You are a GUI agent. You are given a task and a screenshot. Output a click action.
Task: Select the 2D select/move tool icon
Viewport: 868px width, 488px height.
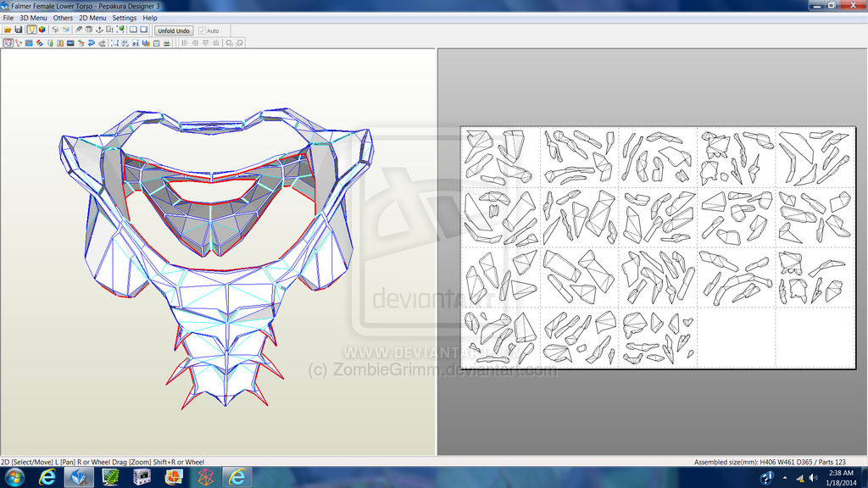click(x=8, y=42)
